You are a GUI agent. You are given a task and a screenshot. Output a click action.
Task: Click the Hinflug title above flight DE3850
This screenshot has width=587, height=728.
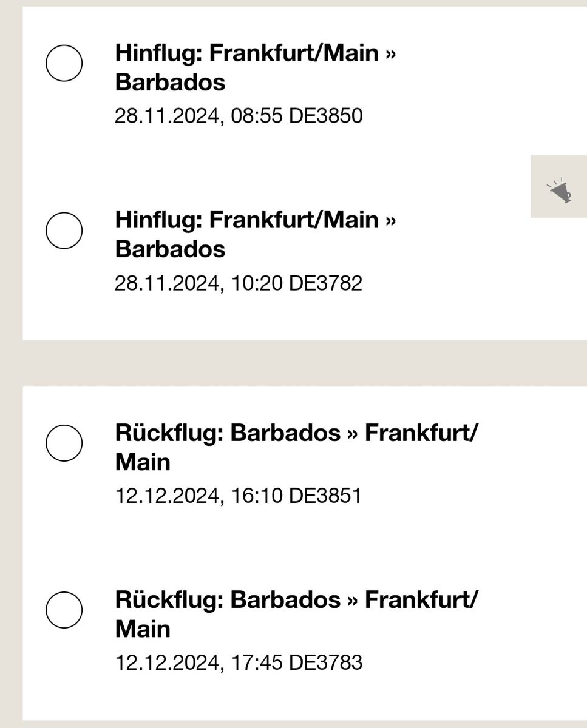tap(255, 68)
